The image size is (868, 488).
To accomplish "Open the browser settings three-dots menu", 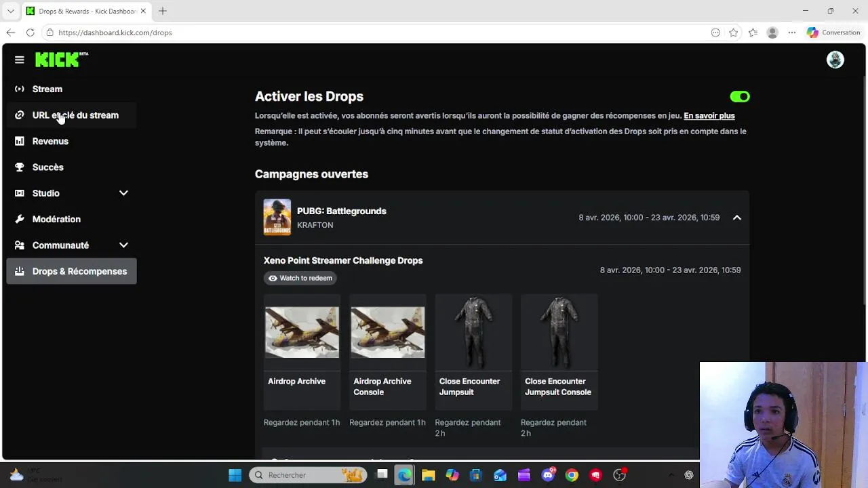I will tap(791, 33).
